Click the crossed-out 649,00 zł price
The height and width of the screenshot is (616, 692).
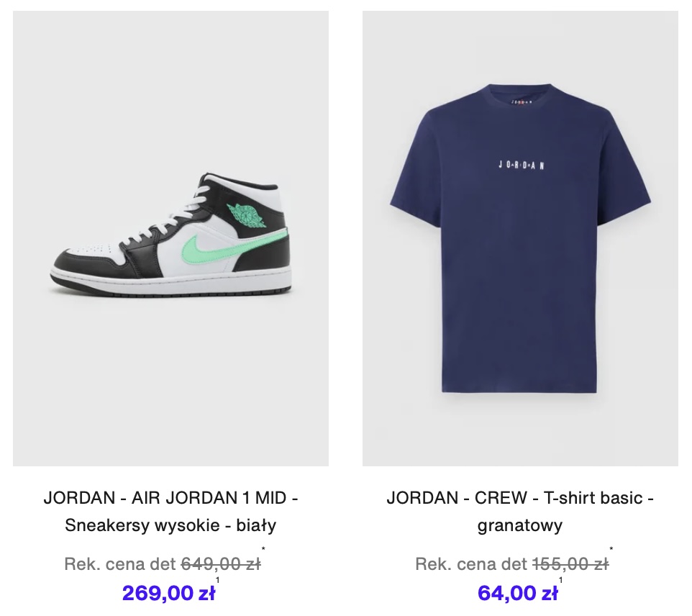tap(221, 564)
